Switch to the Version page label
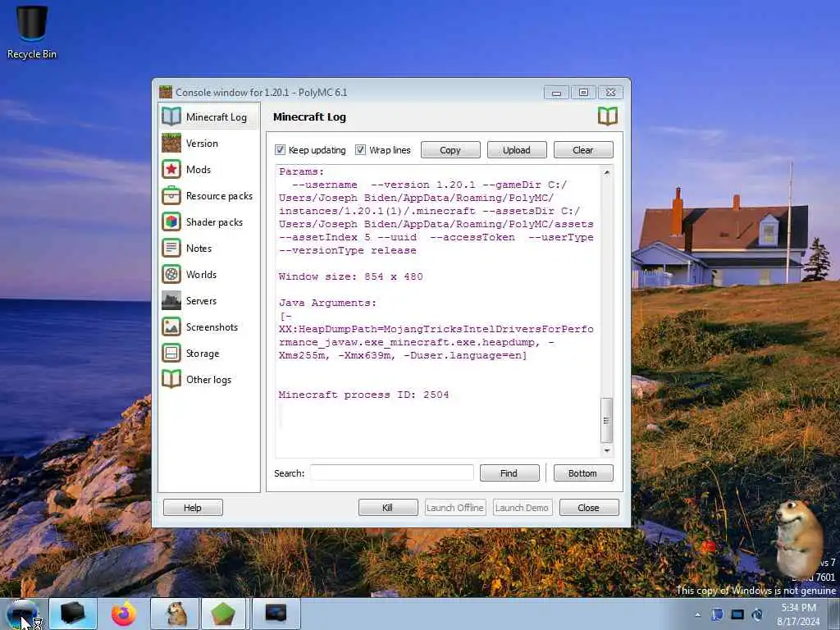The width and height of the screenshot is (840, 630). coord(202,143)
